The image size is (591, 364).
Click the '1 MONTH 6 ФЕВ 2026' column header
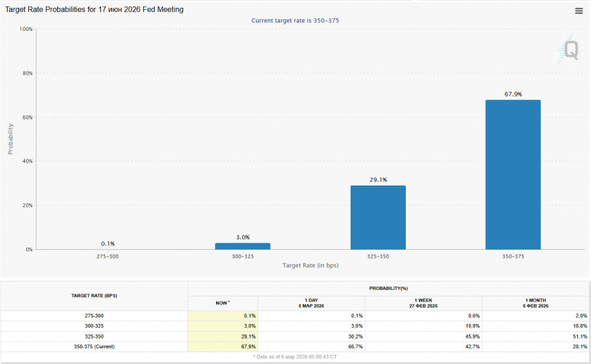pyautogui.click(x=536, y=303)
